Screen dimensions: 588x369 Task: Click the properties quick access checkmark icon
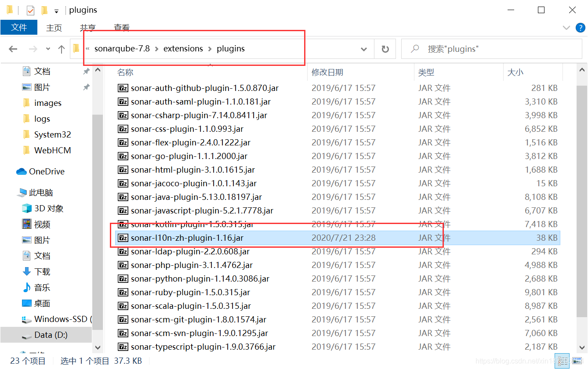point(30,10)
